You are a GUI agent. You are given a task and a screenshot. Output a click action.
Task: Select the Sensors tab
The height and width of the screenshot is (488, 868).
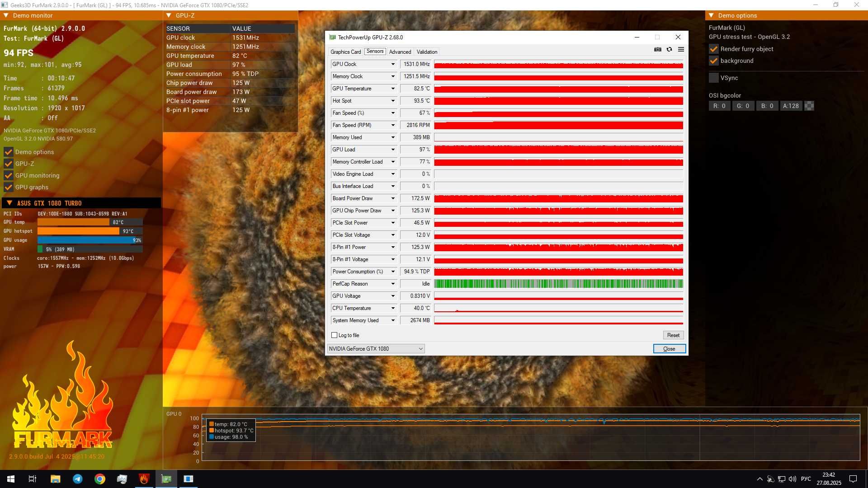point(375,52)
